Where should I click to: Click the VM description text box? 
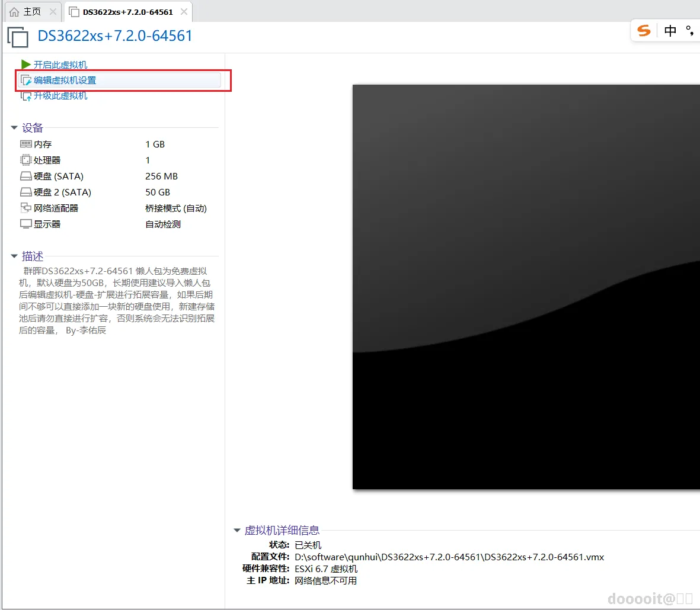(117, 300)
